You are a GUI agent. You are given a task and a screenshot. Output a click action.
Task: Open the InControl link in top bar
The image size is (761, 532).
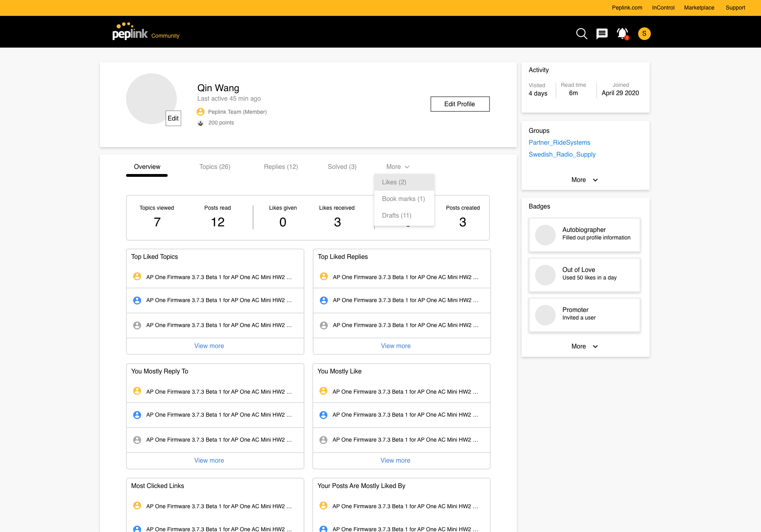point(663,8)
